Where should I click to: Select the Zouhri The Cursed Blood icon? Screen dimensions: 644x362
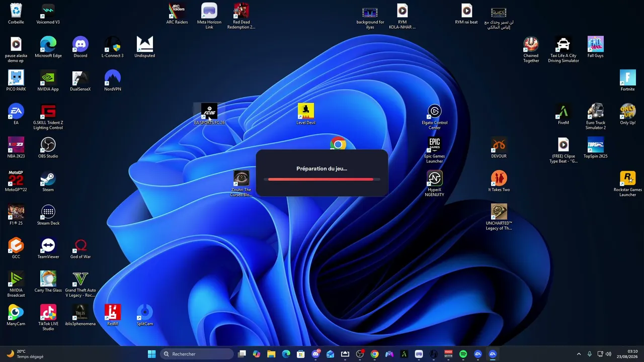242,184
